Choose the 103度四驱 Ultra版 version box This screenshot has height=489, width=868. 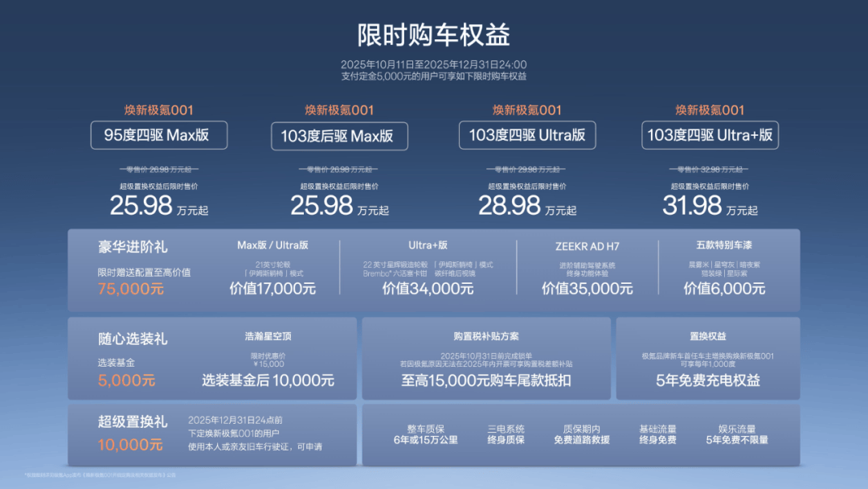click(x=527, y=135)
